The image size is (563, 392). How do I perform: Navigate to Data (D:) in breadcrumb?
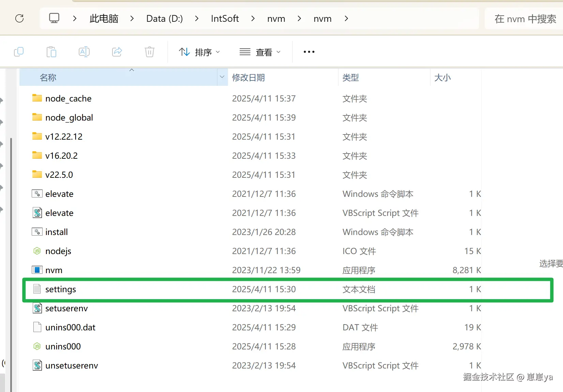tap(165, 18)
